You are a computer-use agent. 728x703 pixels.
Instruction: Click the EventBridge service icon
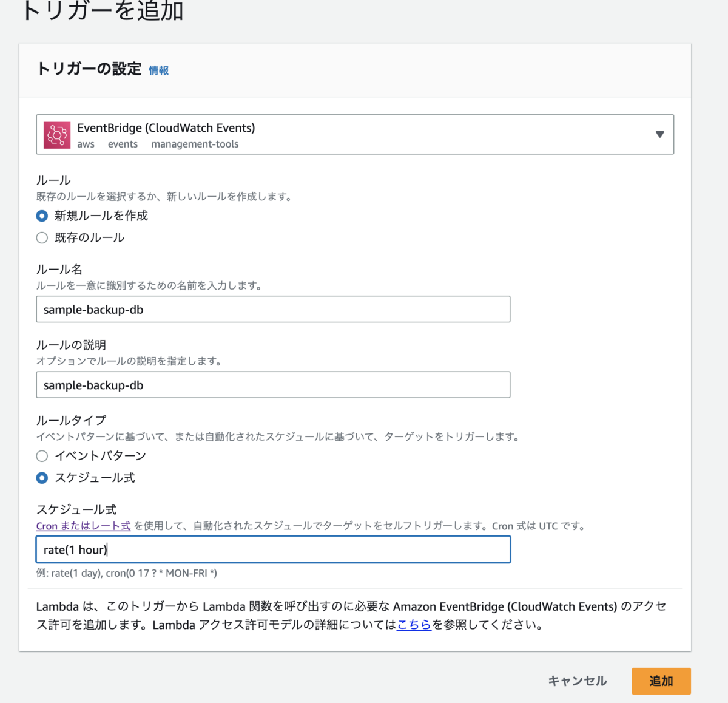[57, 134]
